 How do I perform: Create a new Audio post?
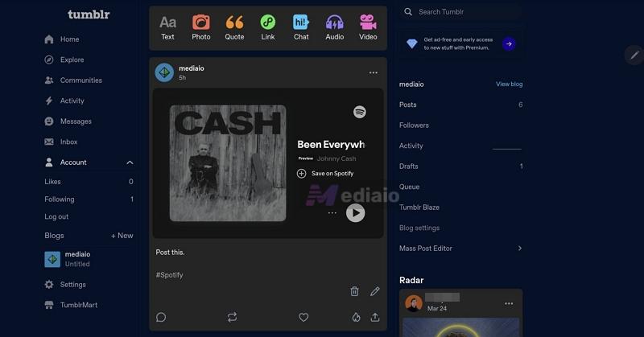pyautogui.click(x=335, y=27)
